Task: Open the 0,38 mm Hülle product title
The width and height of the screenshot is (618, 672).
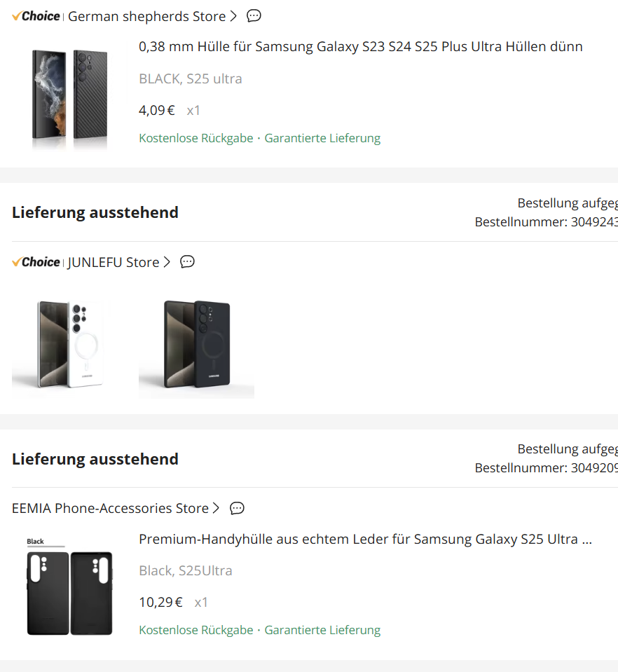Action: tap(360, 47)
